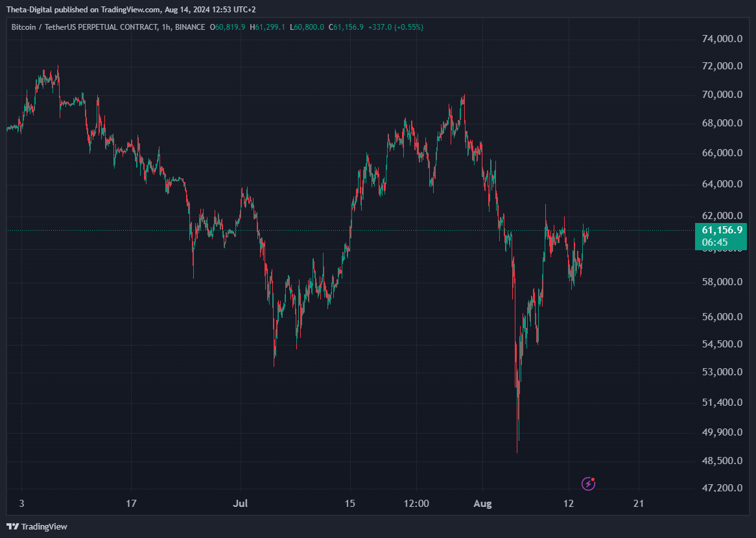Click the 12:00 label on time axis
The width and height of the screenshot is (756, 538).
(x=416, y=504)
